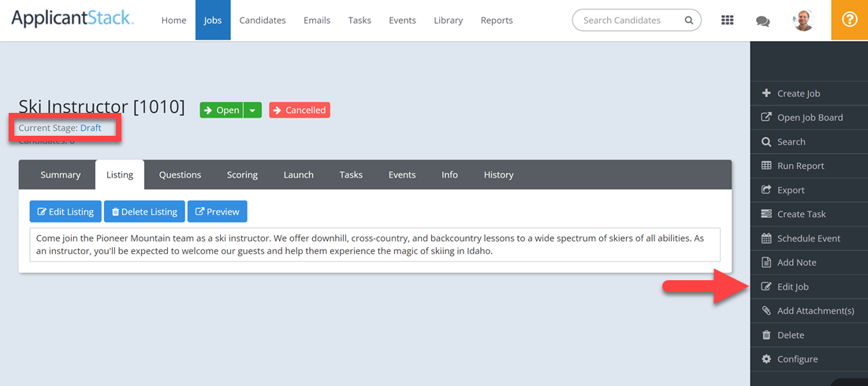Click the Edit Job pencil icon

coord(766,287)
